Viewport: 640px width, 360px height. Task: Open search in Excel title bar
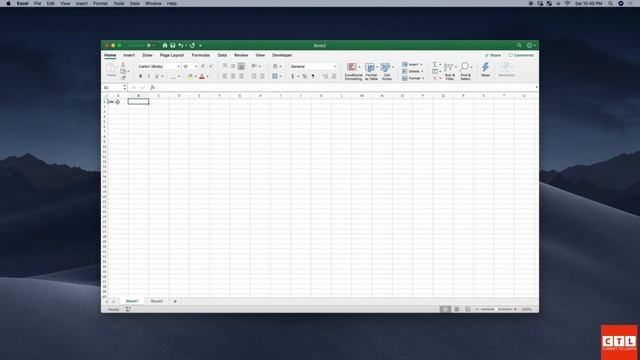click(519, 45)
